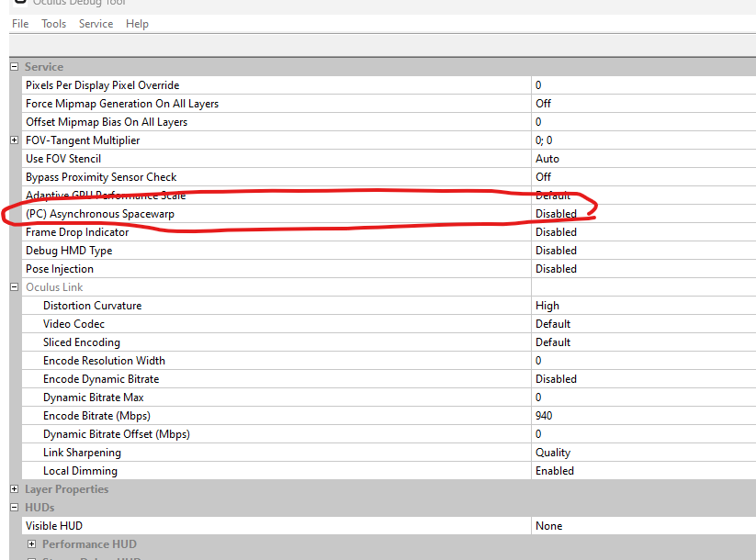This screenshot has width=756, height=560.
Task: Change the Frame Drop Indicator value
Action: (644, 232)
